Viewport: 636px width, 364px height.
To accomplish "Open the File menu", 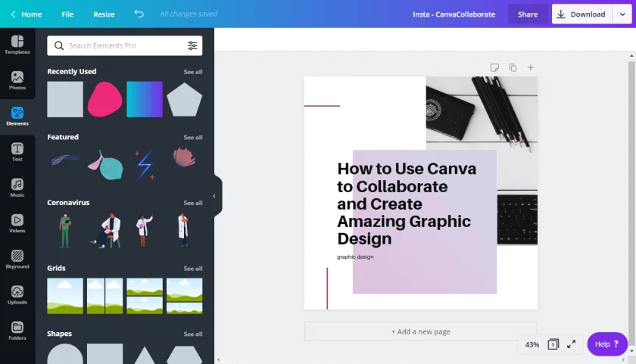I will 67,14.
